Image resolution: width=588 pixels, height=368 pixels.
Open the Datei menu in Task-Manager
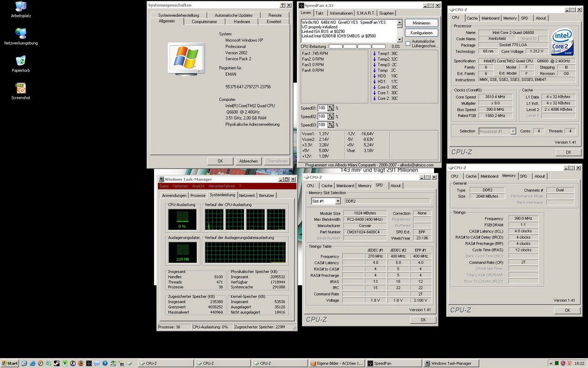[164, 186]
